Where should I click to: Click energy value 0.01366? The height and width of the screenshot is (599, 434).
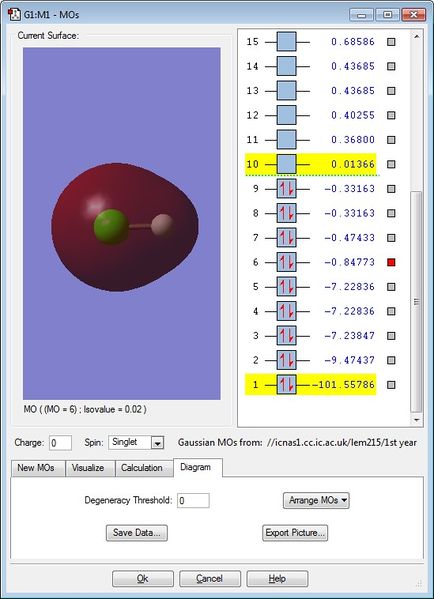pos(353,164)
